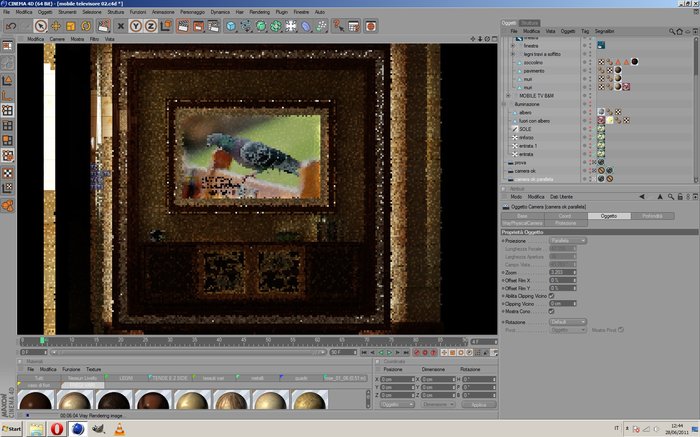Click the search magnifier in Object Manager

(671, 31)
